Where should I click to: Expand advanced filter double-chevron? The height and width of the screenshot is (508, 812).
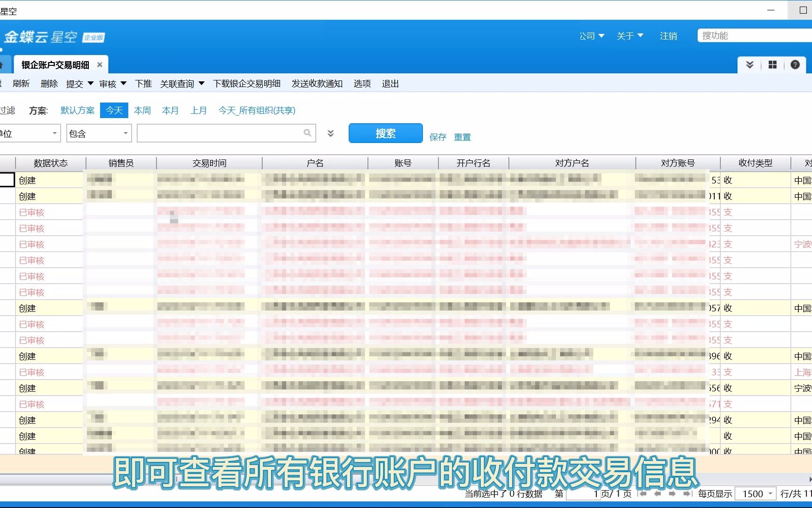coord(331,134)
